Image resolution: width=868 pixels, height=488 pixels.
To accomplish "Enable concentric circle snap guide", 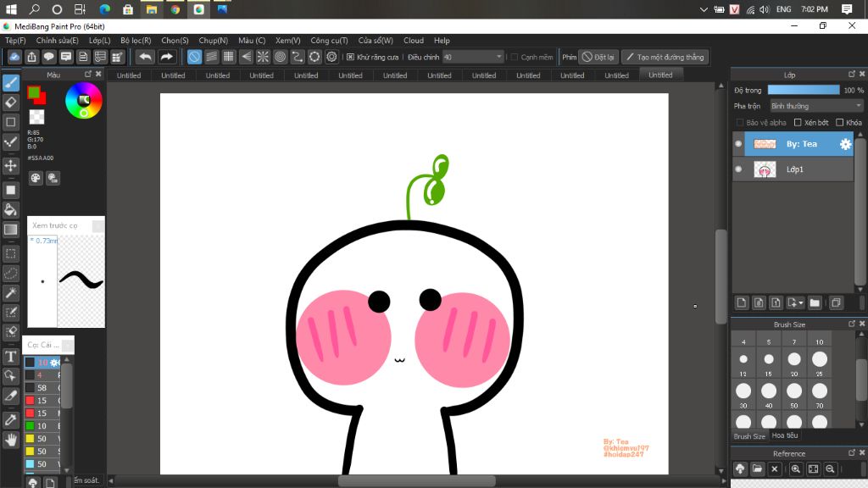I will pyautogui.click(x=280, y=57).
